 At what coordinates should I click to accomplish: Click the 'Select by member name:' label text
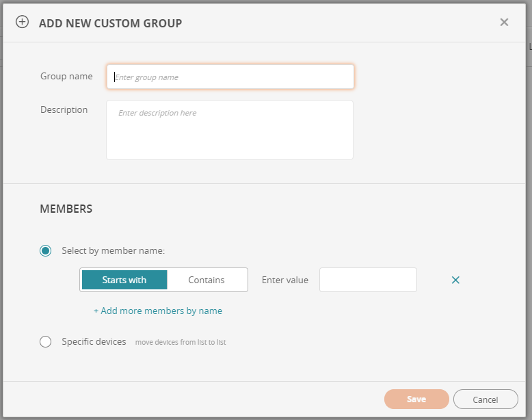[114, 251]
